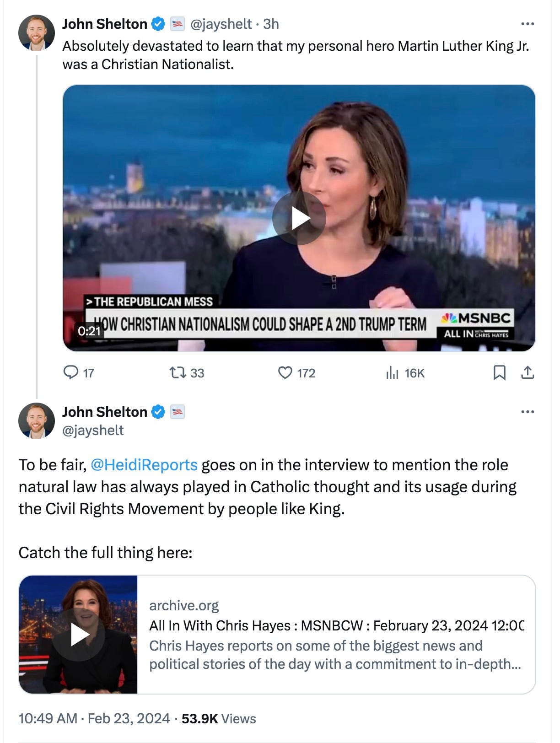Image resolution: width=560 pixels, height=743 pixels.
Task: Click verified badge on second John Shelton name
Action: coord(158,412)
